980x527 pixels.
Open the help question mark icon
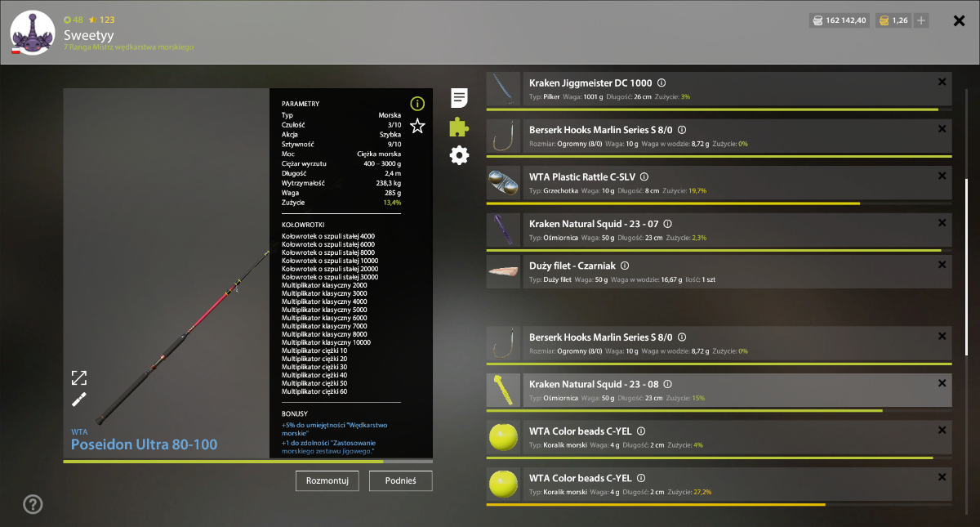33,504
